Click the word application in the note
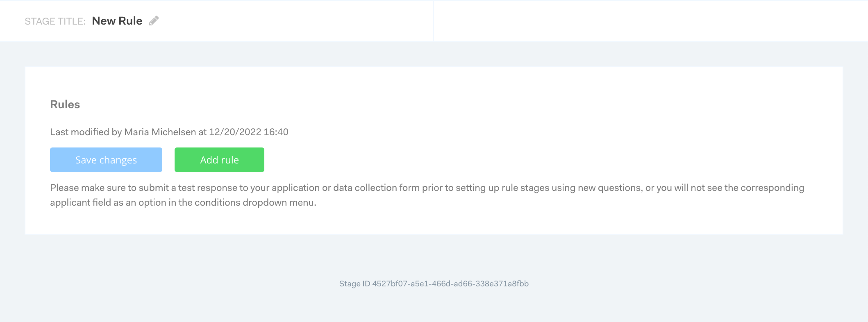 point(295,188)
